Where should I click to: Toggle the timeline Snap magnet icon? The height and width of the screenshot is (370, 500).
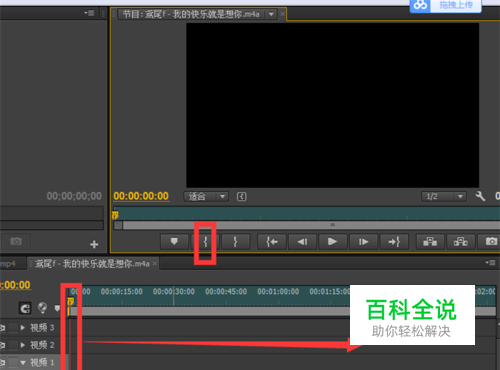pos(25,308)
